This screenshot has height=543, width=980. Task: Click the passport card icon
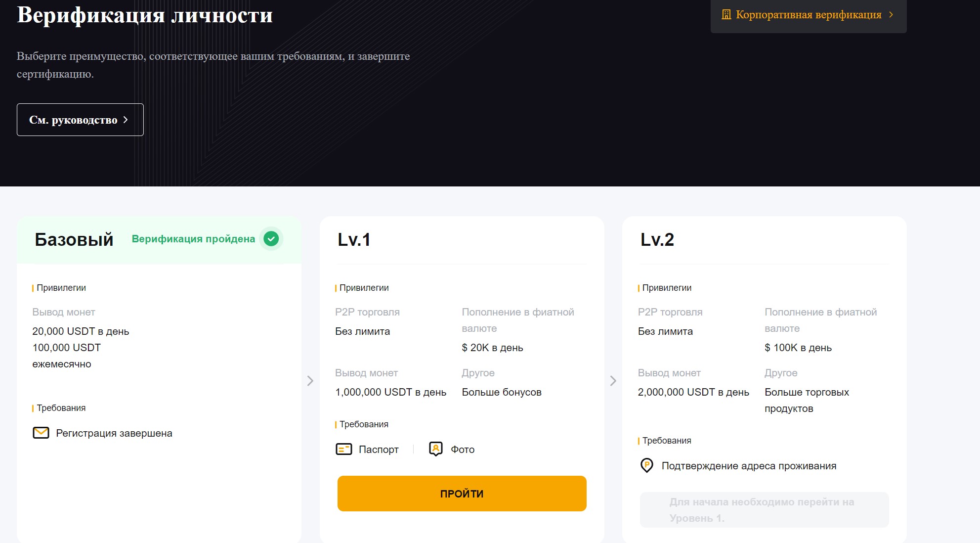click(x=343, y=449)
